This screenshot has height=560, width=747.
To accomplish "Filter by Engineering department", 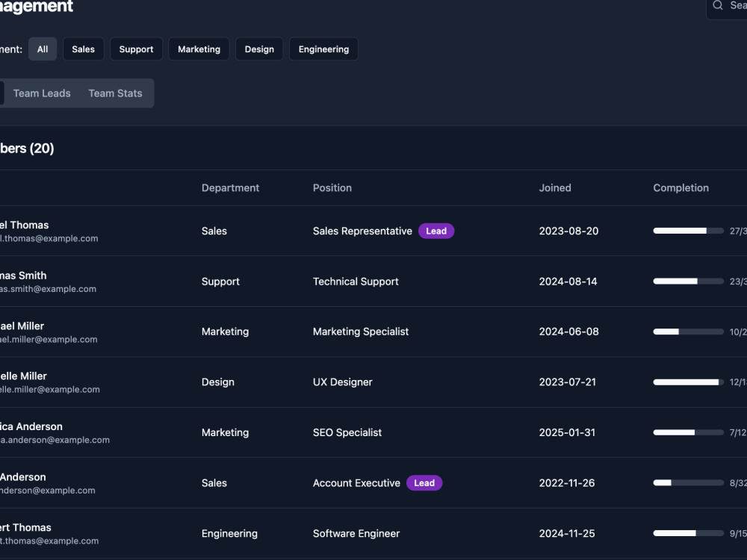I will click(x=323, y=49).
